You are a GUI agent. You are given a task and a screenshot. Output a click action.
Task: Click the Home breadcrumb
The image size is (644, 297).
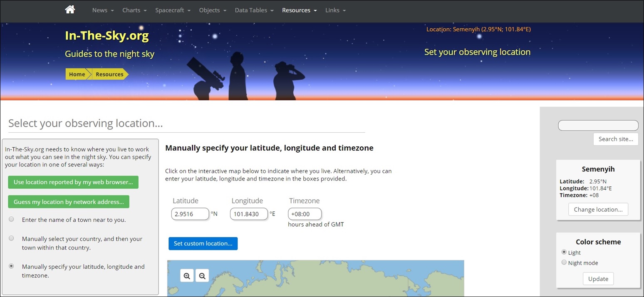pyautogui.click(x=77, y=74)
